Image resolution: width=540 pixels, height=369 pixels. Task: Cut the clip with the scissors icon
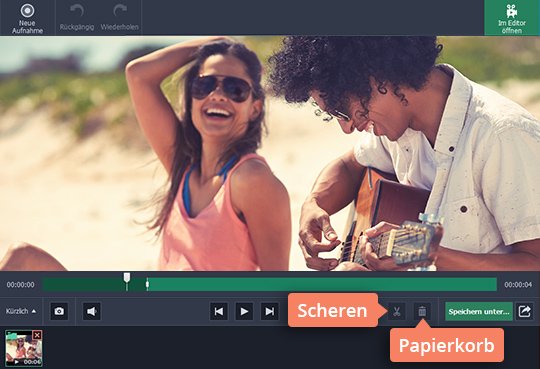click(396, 311)
